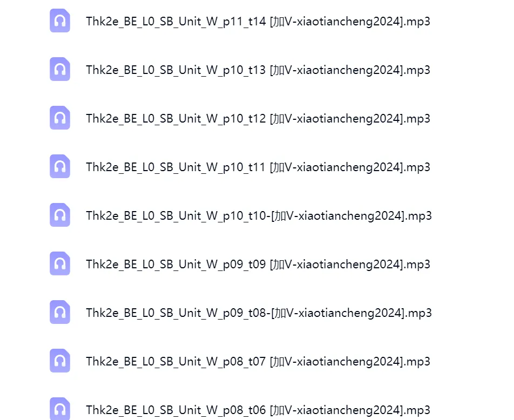Click the blank row area right of p10_t11 filename
514x420 pixels.
pyautogui.click(x=472, y=167)
